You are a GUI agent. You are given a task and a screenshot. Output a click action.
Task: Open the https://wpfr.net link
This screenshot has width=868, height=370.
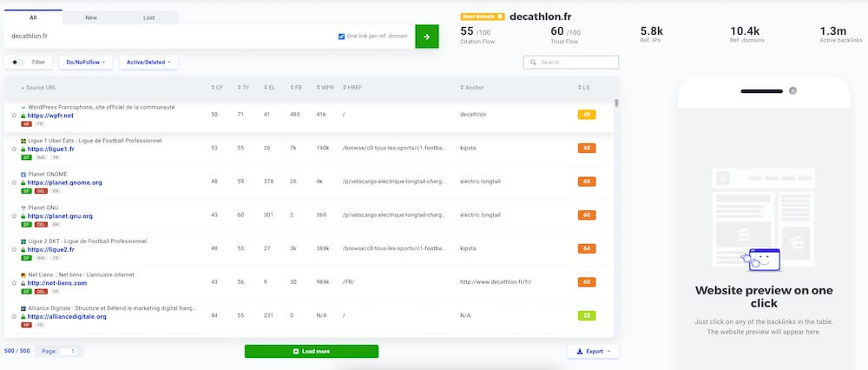50,116
